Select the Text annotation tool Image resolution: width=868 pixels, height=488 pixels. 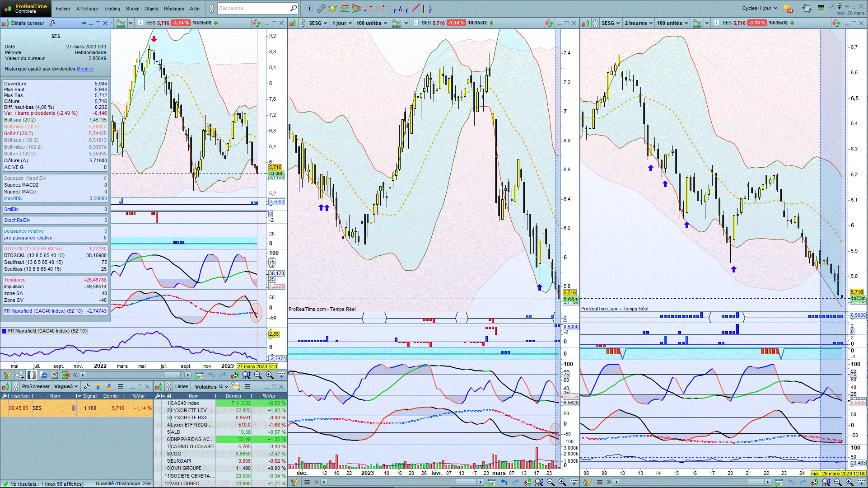[x=309, y=9]
